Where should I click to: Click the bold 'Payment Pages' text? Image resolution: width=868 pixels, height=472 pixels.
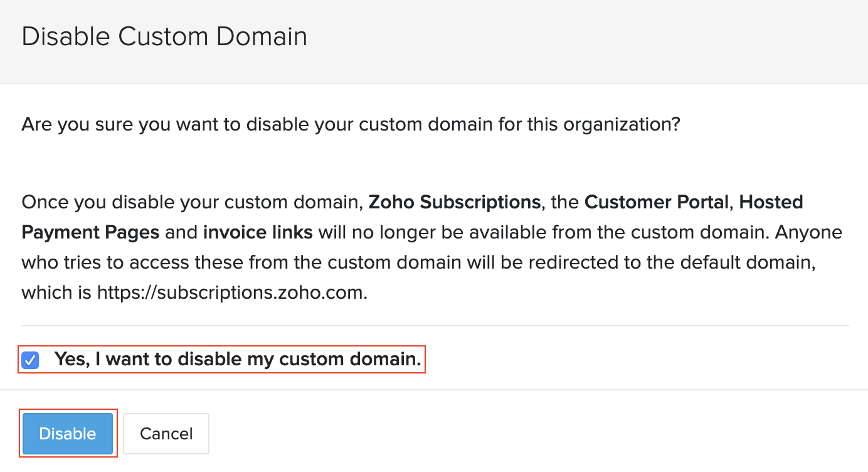pos(90,232)
